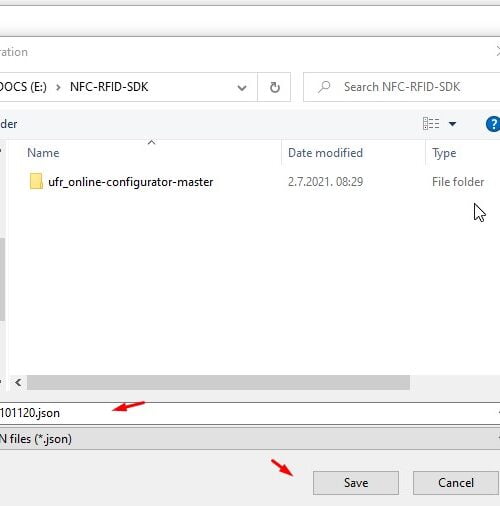500x506 pixels.
Task: Click the magnifier icon in the search box
Action: click(x=324, y=87)
